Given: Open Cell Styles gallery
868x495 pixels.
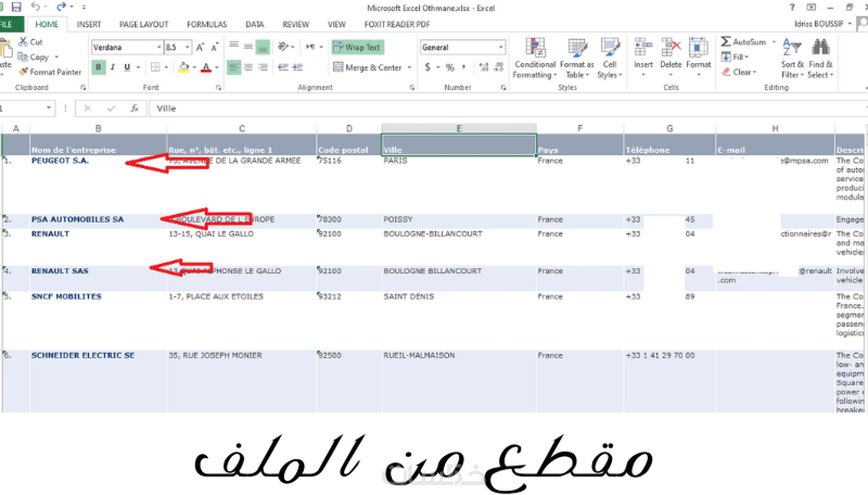Looking at the screenshot, I should click(610, 58).
